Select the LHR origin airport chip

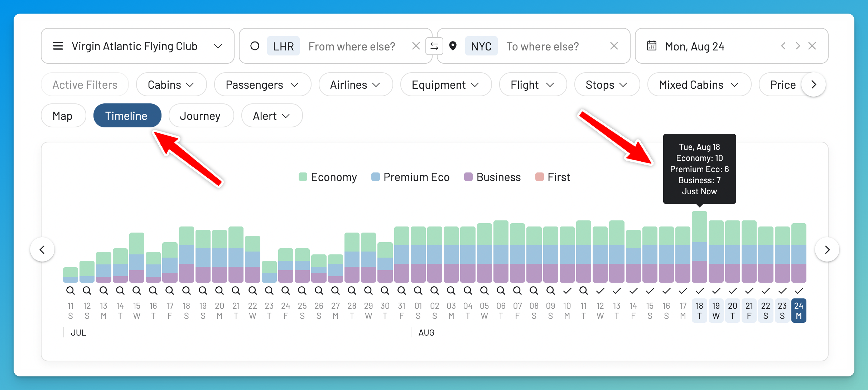283,46
